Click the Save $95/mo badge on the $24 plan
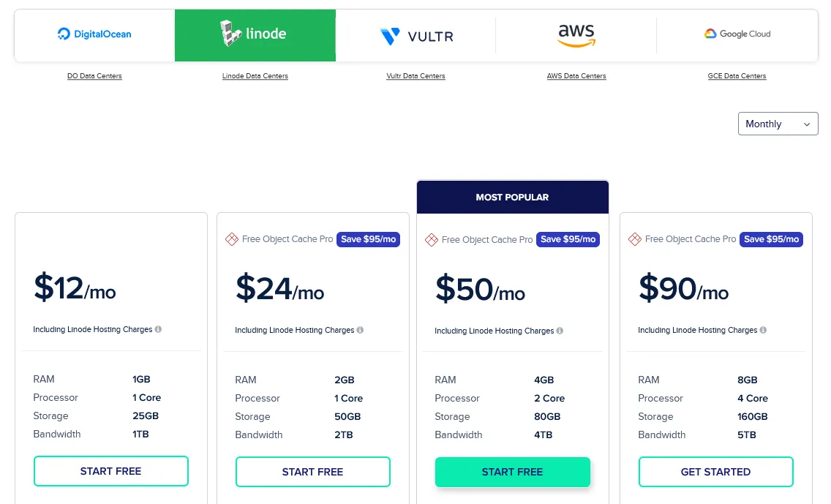The image size is (831, 504). point(368,239)
